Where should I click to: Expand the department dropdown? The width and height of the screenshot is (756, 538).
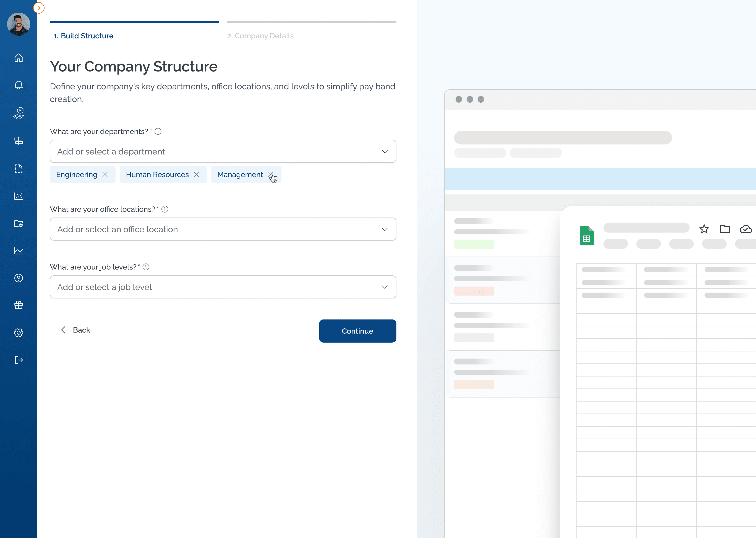tap(384, 151)
